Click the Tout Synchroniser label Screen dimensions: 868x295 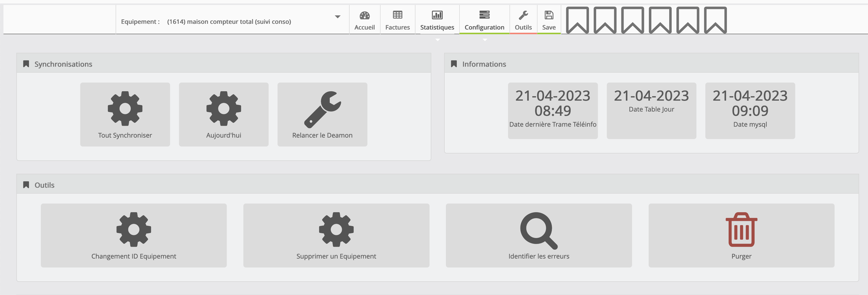click(x=125, y=135)
